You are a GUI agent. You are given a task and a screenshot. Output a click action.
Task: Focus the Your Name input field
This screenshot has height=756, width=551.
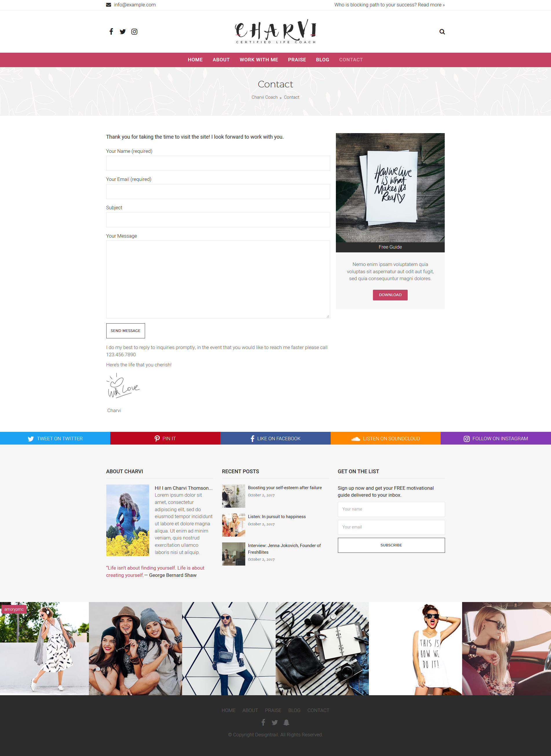click(218, 163)
